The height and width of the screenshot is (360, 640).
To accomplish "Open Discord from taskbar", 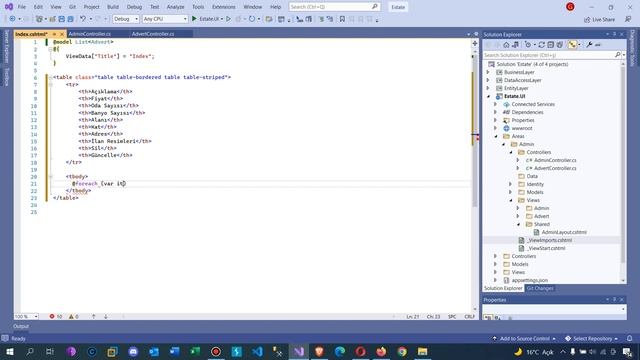I will 133,351.
